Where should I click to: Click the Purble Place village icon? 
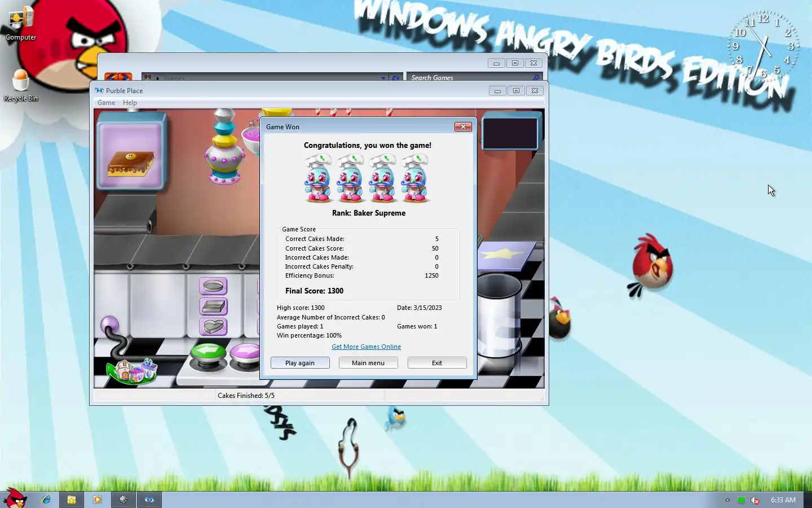coord(133,371)
